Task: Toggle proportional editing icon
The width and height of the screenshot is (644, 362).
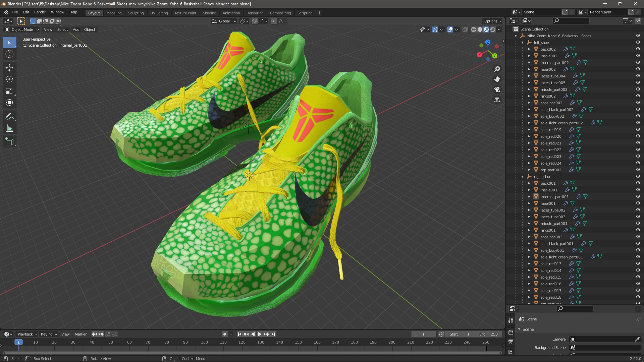Action: pyautogui.click(x=274, y=21)
